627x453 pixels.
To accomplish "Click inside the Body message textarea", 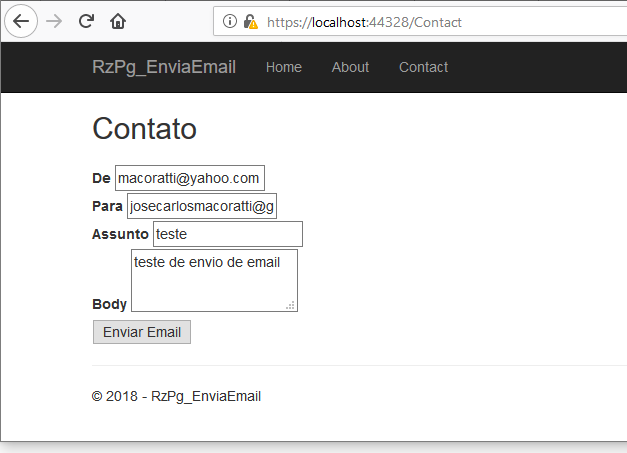I will [x=214, y=280].
